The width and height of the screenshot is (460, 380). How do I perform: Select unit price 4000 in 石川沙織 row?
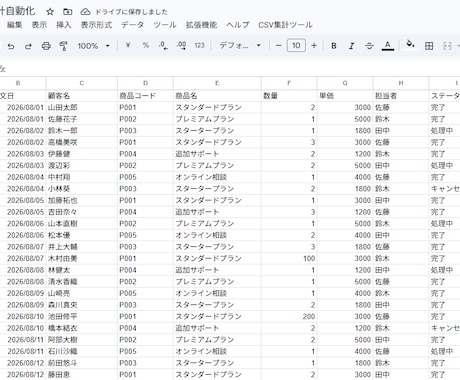pos(345,351)
